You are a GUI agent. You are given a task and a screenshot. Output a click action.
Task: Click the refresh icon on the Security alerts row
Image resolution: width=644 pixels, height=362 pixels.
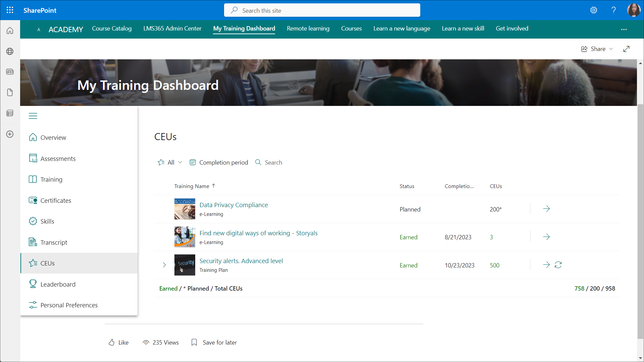(x=558, y=265)
